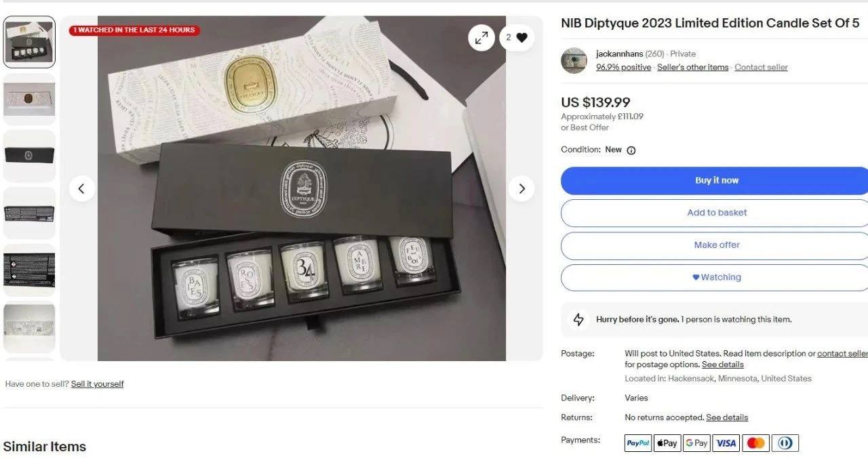
Task: Click the Make offer button
Action: point(716,245)
